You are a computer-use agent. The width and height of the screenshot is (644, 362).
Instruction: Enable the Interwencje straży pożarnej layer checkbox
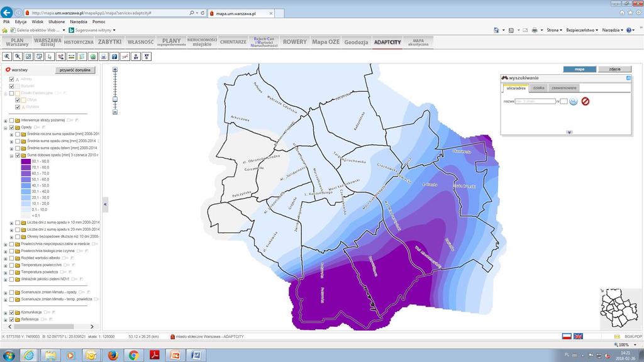pyautogui.click(x=11, y=121)
